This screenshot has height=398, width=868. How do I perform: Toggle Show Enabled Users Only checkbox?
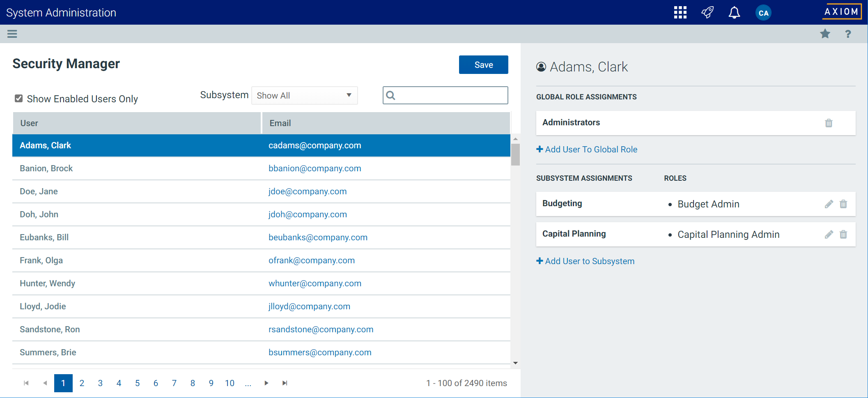point(18,99)
